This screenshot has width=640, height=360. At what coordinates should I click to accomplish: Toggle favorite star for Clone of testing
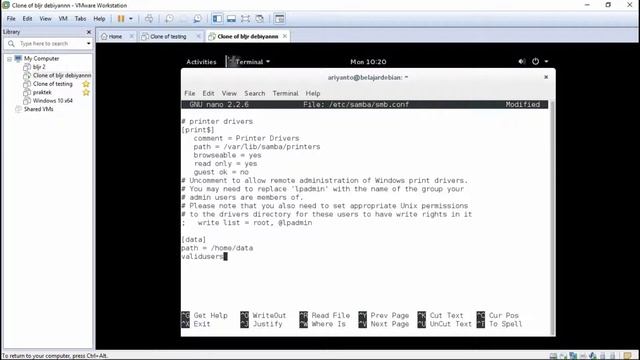(86, 84)
